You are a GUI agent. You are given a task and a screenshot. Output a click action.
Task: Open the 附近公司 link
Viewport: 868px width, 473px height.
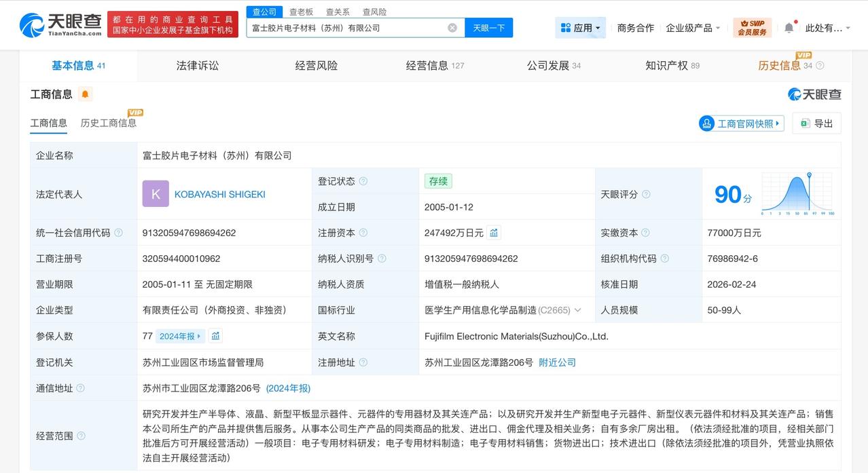click(x=557, y=362)
